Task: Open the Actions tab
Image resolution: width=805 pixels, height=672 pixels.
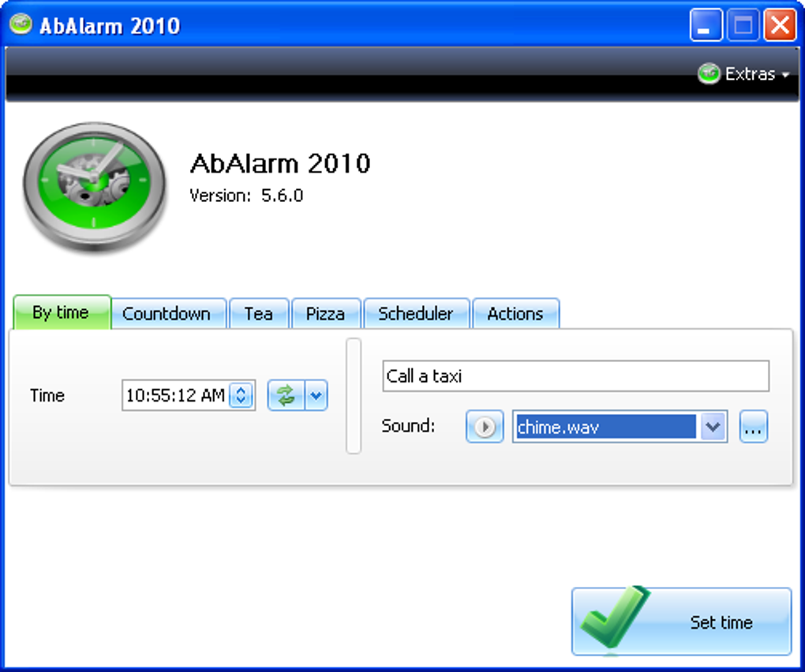Action: [515, 313]
